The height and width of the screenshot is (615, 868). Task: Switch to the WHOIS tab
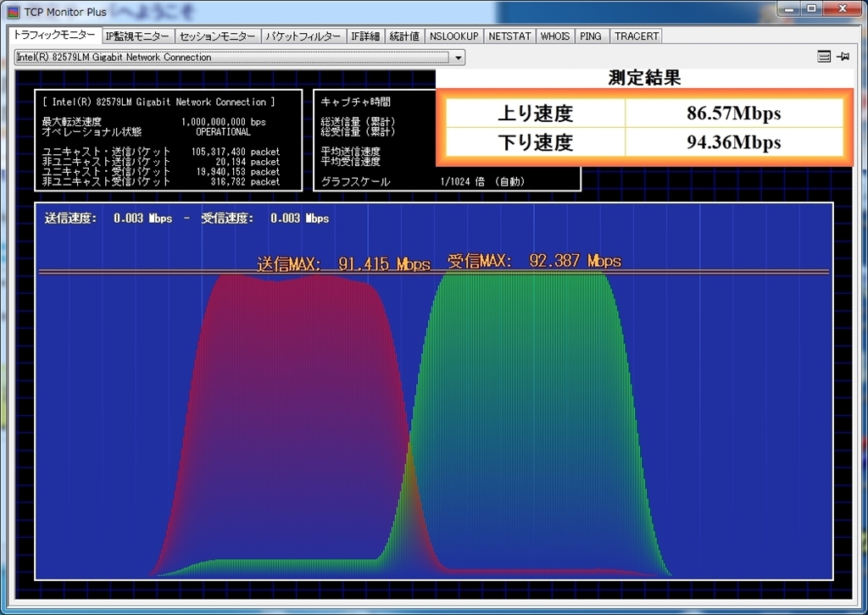coord(554,36)
